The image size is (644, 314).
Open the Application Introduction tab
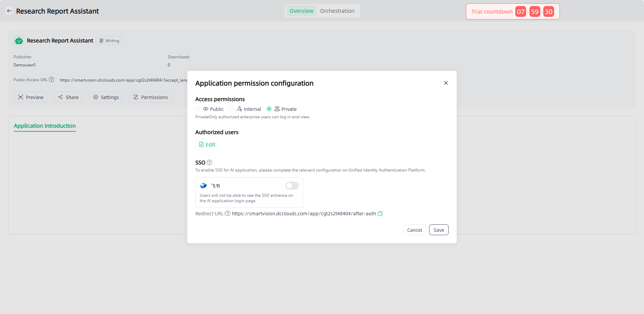tap(45, 126)
